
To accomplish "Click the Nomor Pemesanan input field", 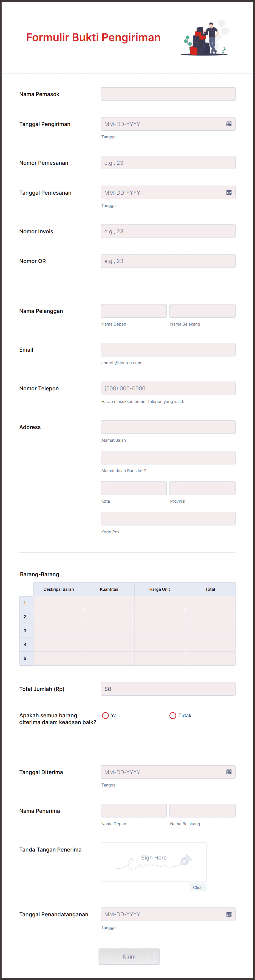I will (x=168, y=163).
